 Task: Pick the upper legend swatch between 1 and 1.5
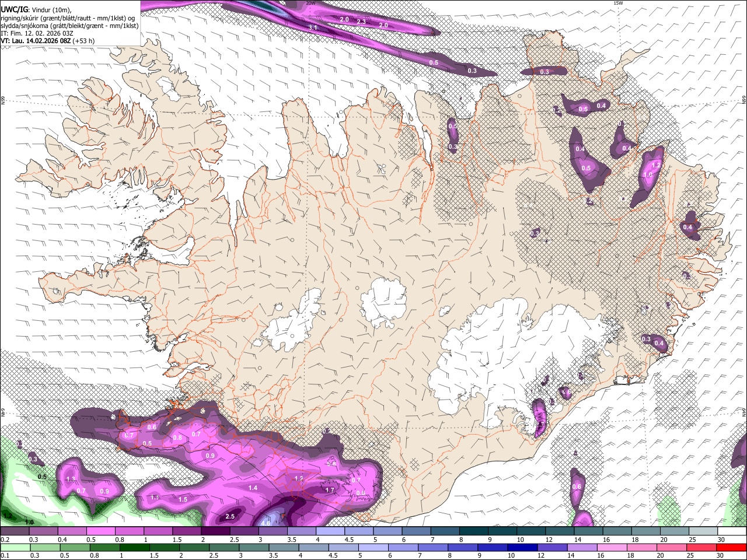[x=158, y=531]
